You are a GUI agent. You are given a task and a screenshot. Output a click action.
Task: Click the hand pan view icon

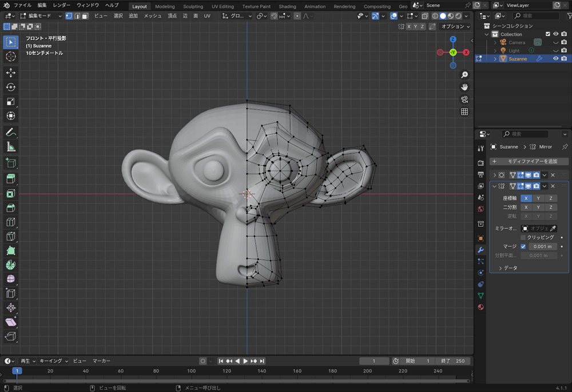coord(464,87)
